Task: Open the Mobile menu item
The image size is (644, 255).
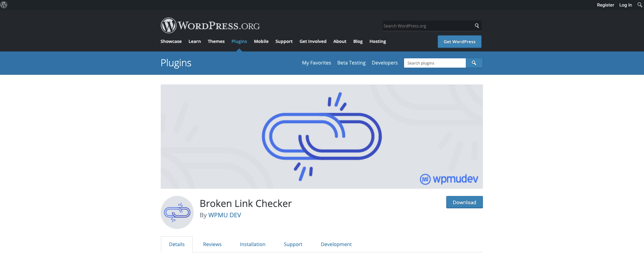Action: [x=261, y=41]
